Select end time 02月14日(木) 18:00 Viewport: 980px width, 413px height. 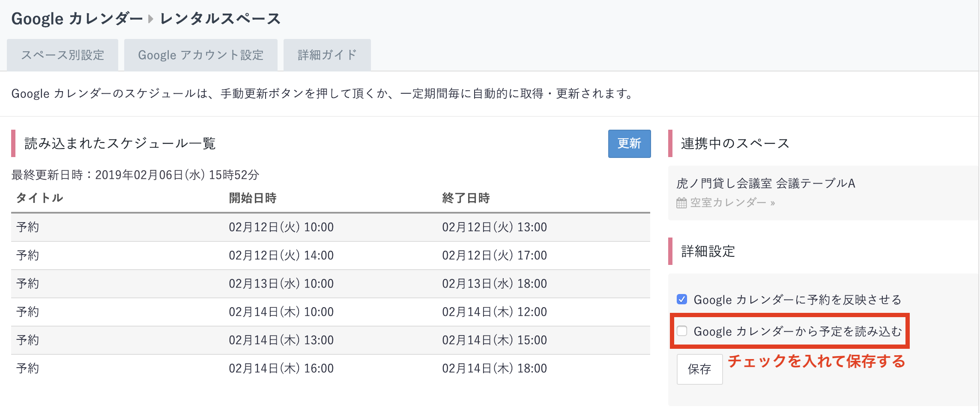coord(494,368)
